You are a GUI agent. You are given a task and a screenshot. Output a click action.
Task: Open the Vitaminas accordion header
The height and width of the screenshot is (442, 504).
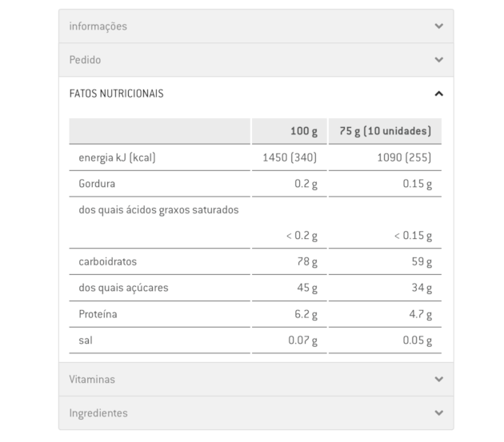[x=256, y=379]
